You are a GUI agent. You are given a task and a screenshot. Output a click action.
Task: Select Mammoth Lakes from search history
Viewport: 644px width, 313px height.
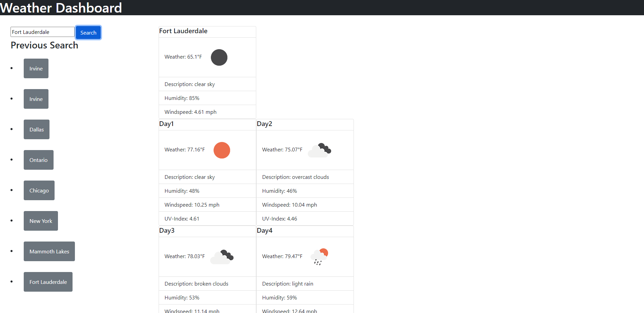(x=49, y=251)
